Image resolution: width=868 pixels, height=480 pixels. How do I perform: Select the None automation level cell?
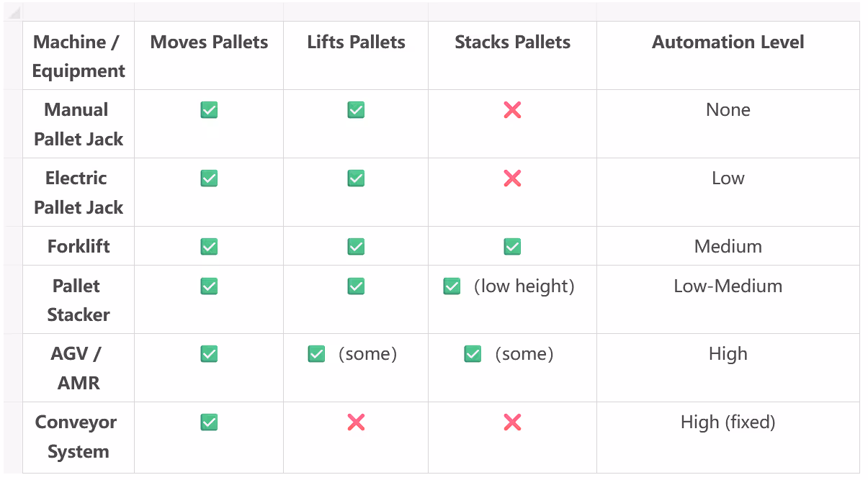coord(728,124)
